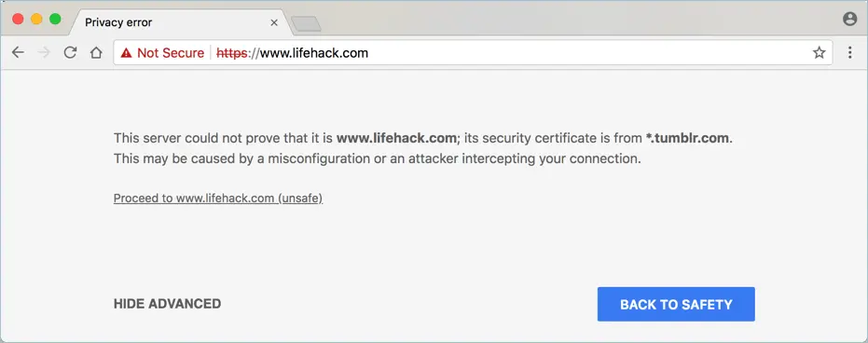Click the struck-through https in the URL

click(231, 53)
